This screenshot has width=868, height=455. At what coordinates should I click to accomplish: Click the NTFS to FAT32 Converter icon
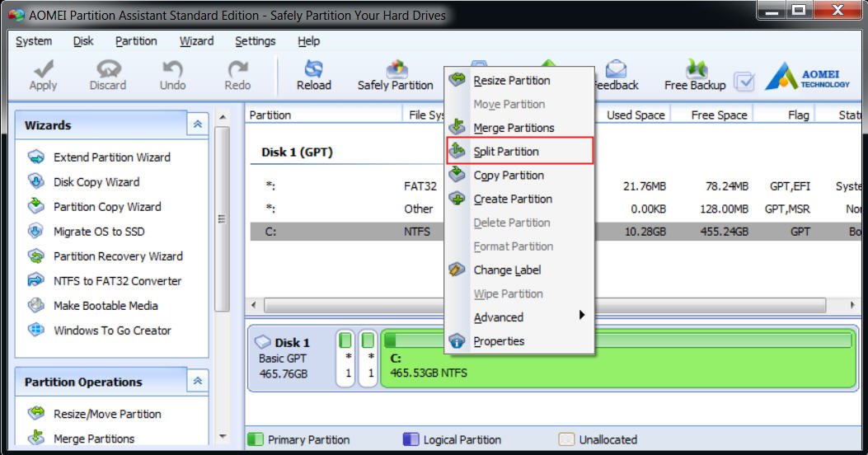point(36,280)
